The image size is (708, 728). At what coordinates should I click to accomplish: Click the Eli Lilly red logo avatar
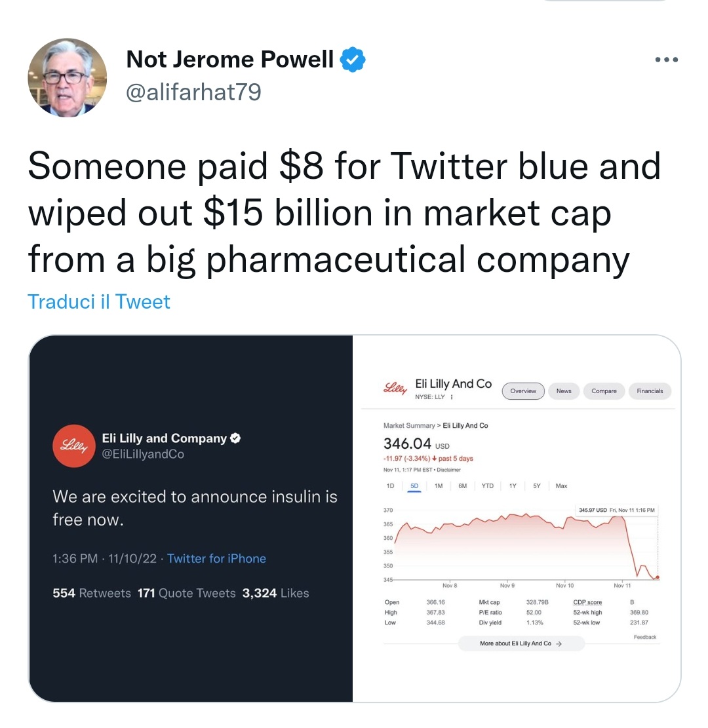coord(73,446)
